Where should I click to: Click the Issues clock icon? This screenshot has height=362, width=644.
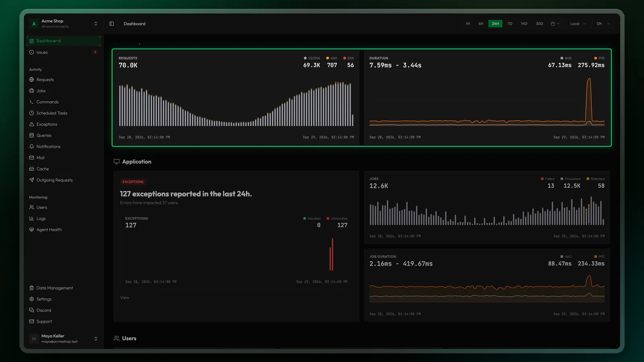tap(31, 52)
